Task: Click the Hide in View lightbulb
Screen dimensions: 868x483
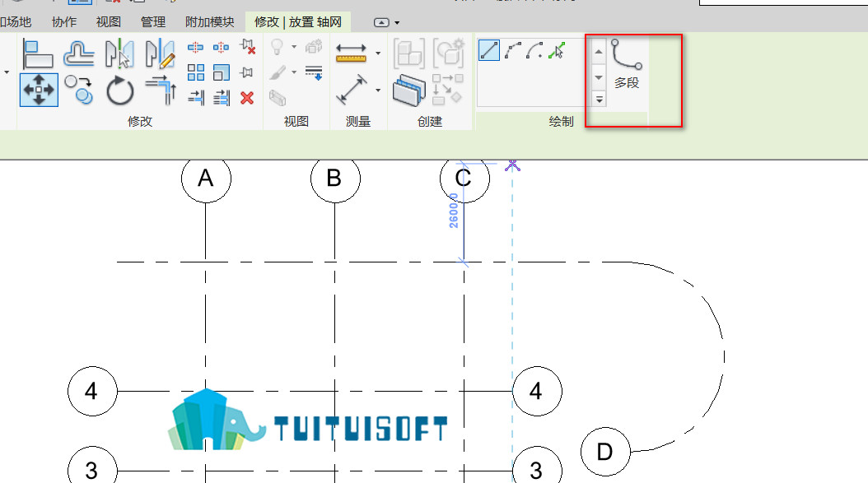Action: (x=278, y=47)
